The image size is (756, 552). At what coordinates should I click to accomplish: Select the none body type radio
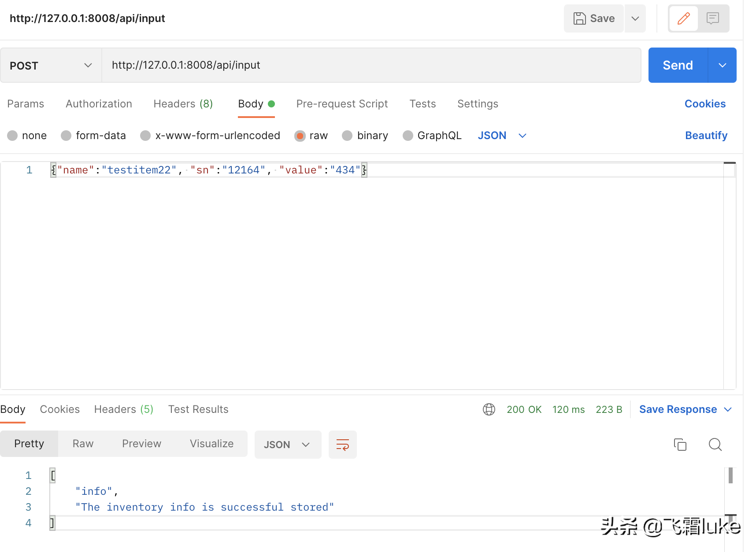coord(12,136)
